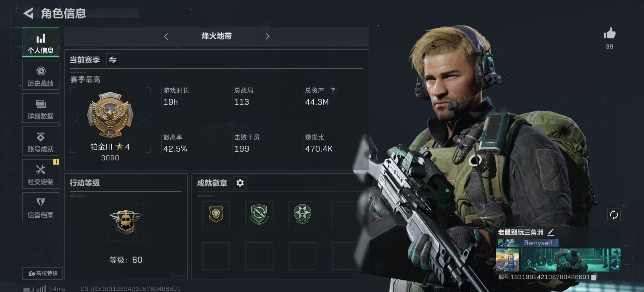This screenshot has width=644, height=292.
Task: Edit the nickname with the pencil icon
Action: pos(551,232)
